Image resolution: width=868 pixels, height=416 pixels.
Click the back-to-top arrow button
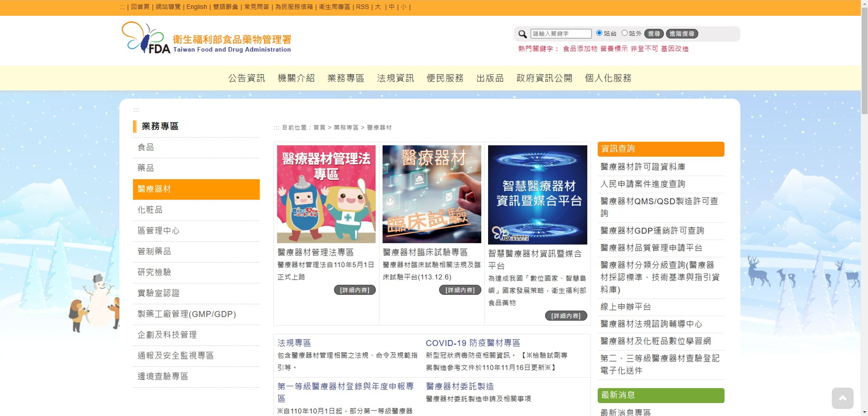[x=842, y=398]
